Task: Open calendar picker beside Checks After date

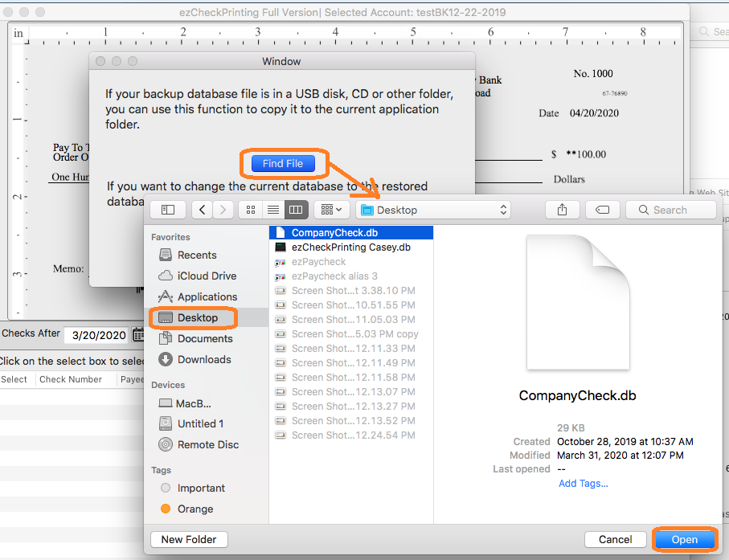Action: [x=137, y=334]
